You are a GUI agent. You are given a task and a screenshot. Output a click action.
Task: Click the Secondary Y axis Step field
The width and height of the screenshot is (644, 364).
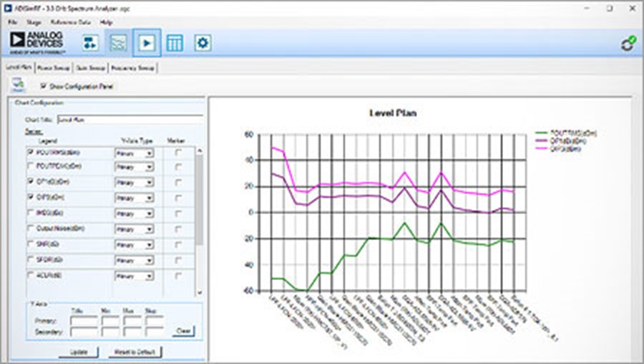[155, 332]
